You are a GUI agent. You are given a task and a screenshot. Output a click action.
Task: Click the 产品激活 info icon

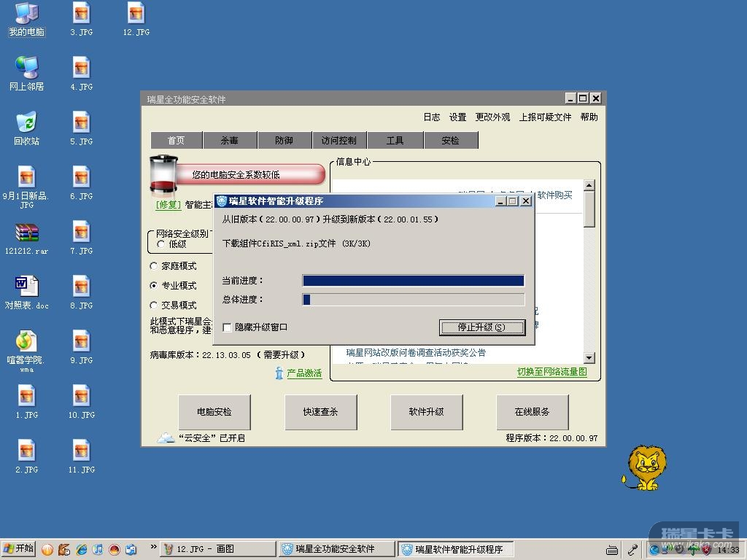(279, 373)
